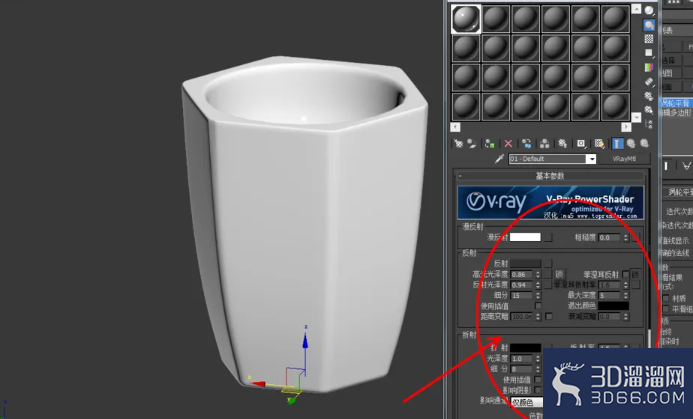Click the Make Preview icon

649,81
